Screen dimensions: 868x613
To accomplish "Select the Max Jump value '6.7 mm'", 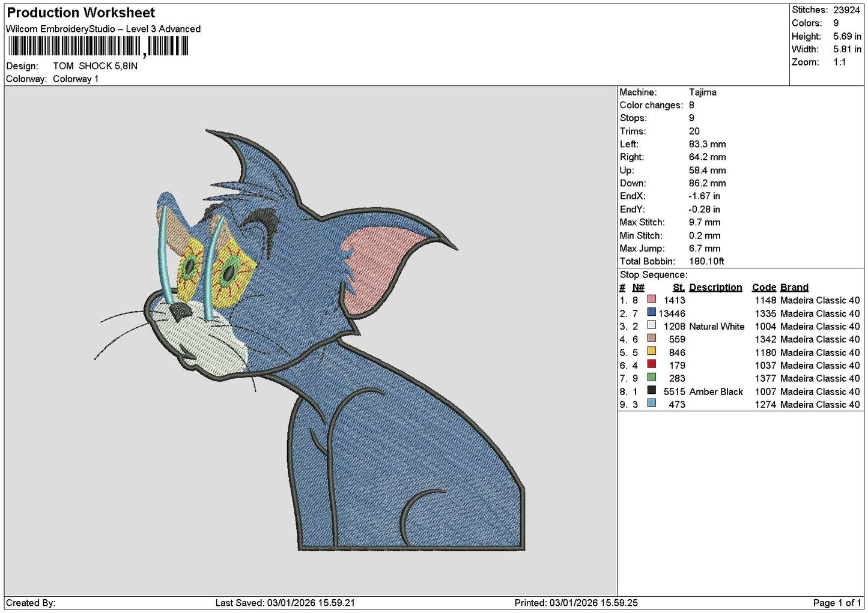I will (x=705, y=249).
